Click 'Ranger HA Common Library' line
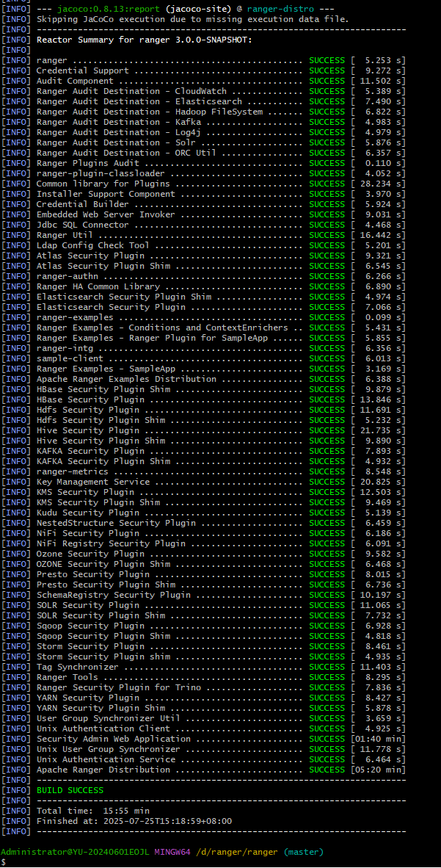 point(204,286)
